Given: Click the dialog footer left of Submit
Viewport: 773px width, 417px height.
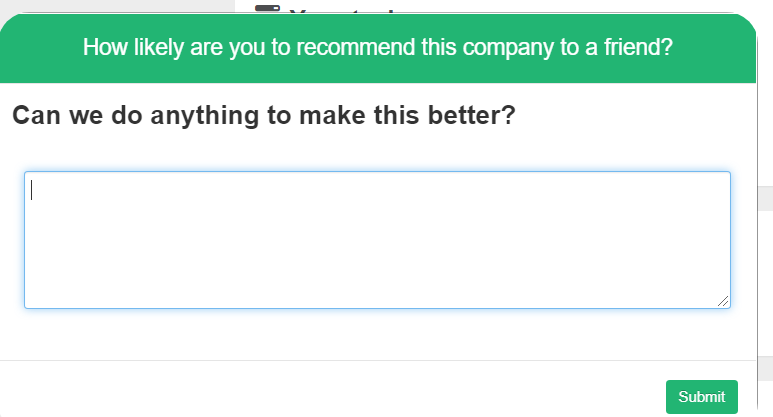Looking at the screenshot, I should point(330,390).
